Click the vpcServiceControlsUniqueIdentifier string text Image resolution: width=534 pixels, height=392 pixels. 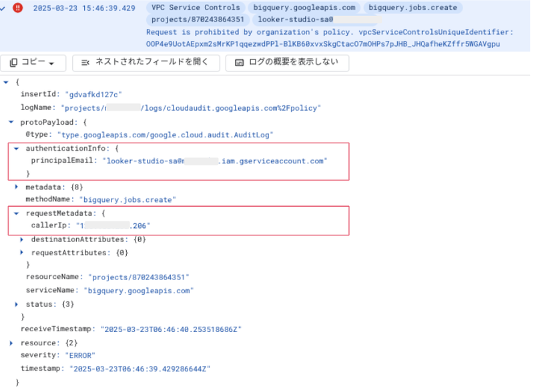(x=323, y=44)
